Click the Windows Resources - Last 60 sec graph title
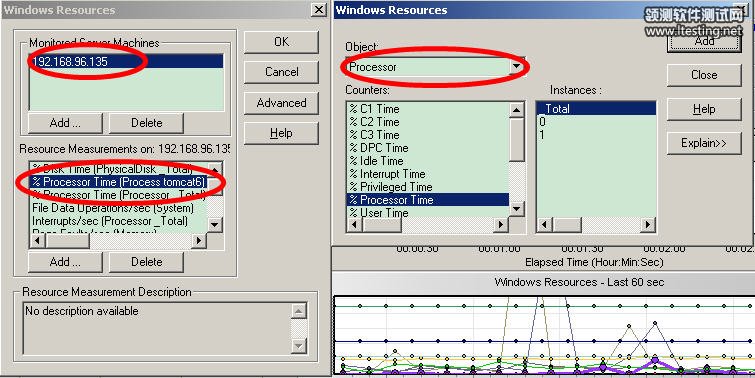 [x=579, y=282]
